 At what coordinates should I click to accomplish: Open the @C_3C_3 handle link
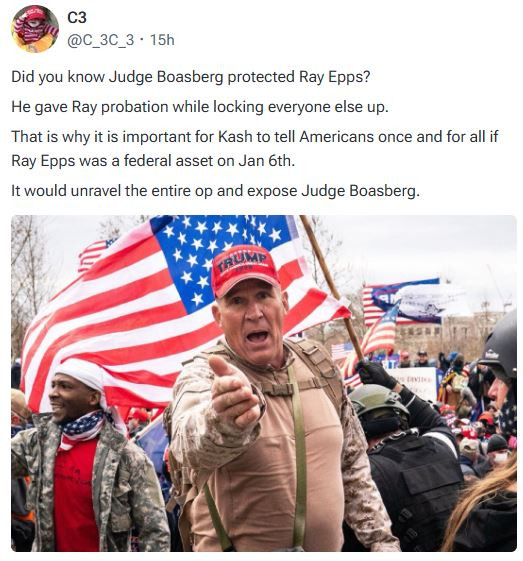coord(101,40)
